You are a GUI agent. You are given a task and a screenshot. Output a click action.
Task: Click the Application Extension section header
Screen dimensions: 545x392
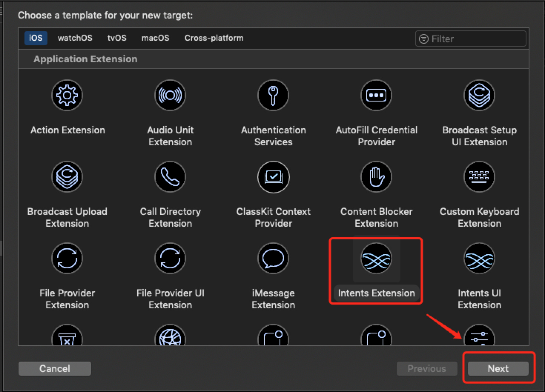(x=85, y=59)
